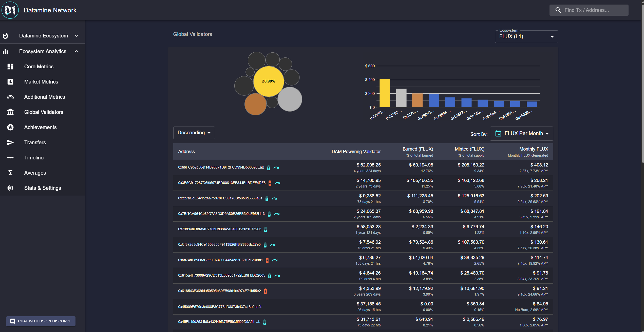Click the share arrow on the 0xCf37263c row
The image size is (644, 332).
pos(273,245)
